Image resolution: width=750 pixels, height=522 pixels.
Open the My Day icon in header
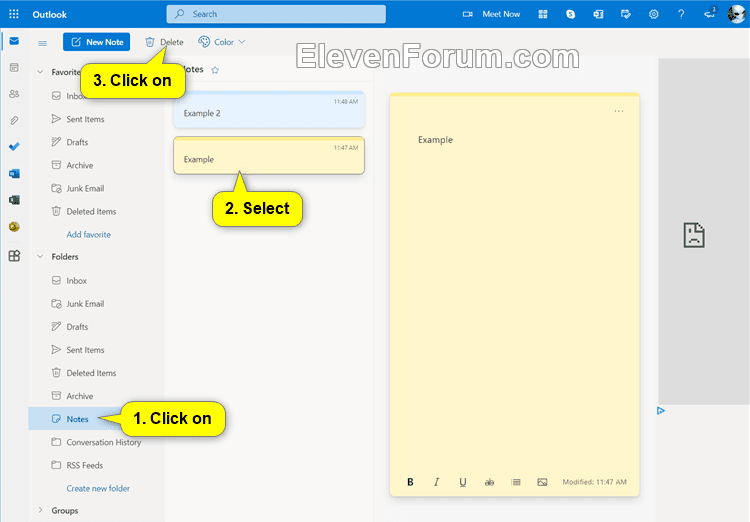[626, 14]
